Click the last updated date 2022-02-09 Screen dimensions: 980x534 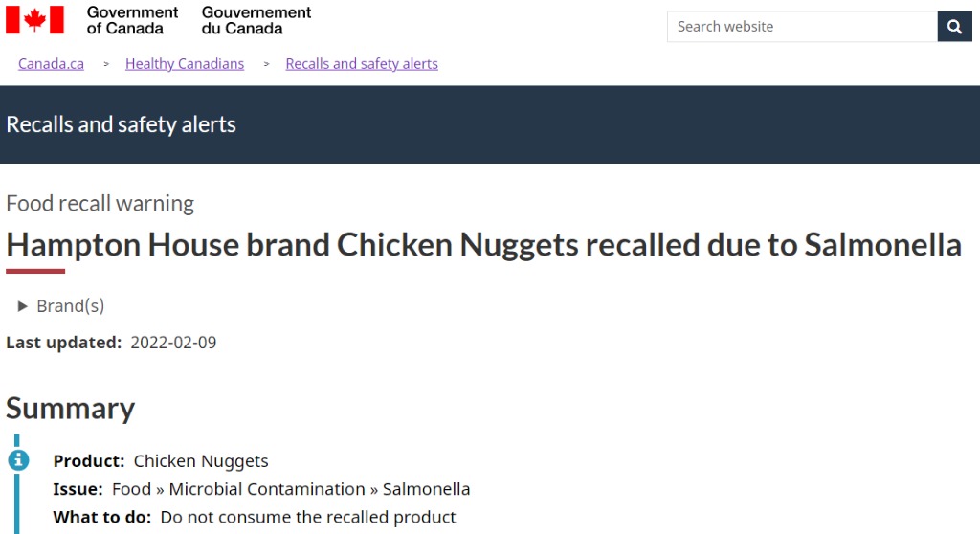173,343
